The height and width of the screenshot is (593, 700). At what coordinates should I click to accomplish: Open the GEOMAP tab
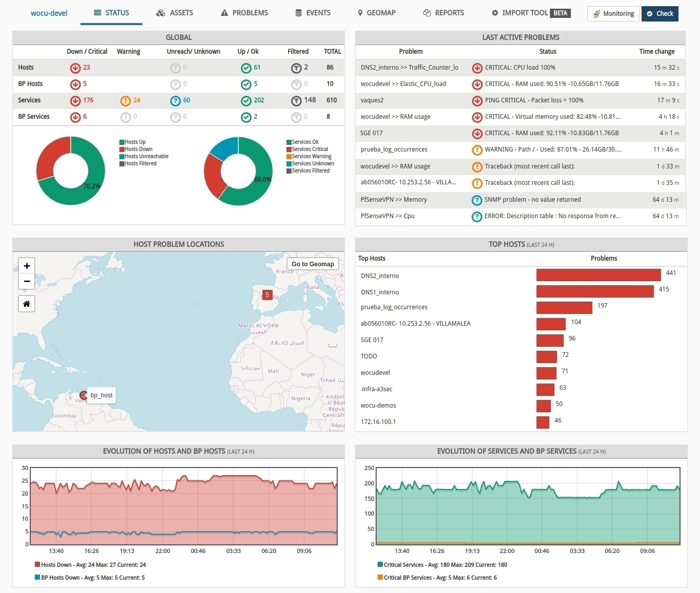377,13
